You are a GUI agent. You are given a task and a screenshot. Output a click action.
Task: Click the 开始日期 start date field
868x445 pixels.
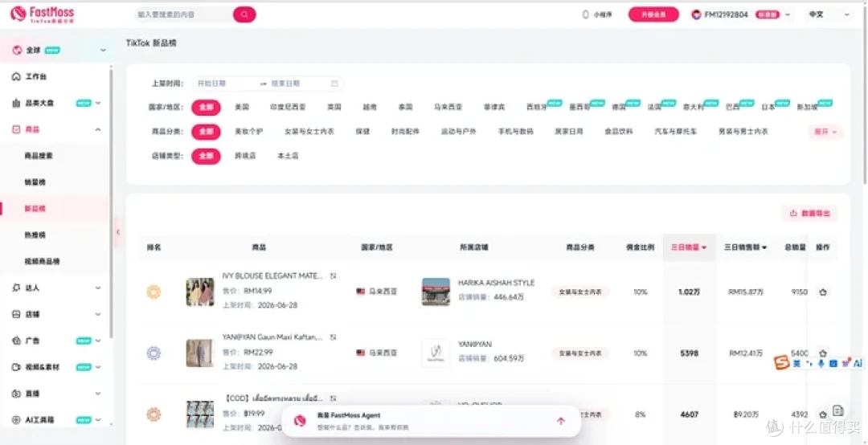tap(226, 84)
